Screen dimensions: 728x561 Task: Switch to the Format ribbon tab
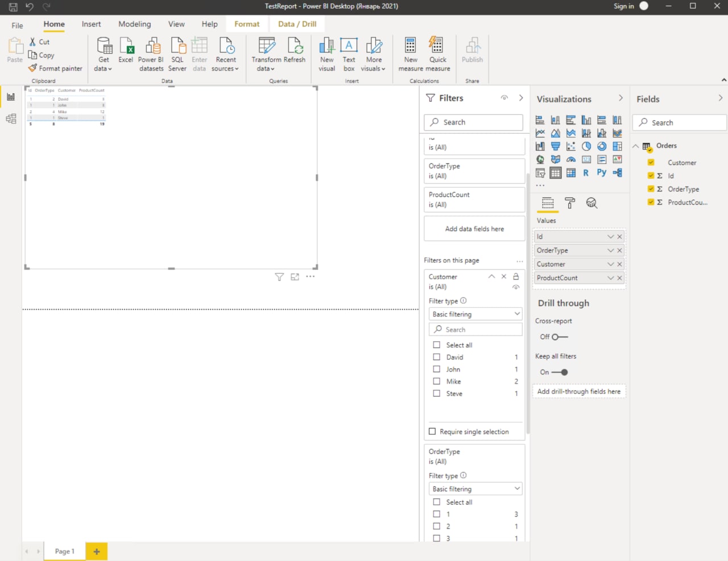pyautogui.click(x=247, y=24)
